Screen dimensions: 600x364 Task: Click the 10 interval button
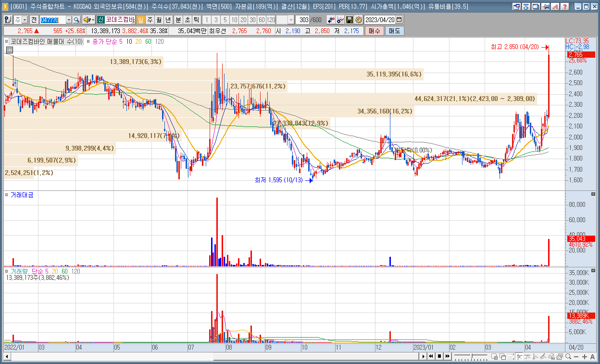click(234, 20)
